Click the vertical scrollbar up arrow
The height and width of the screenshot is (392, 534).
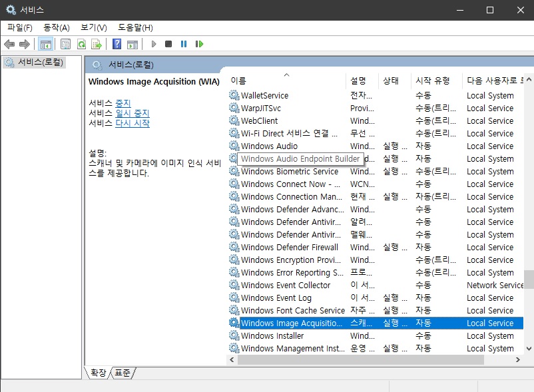pyautogui.click(x=529, y=79)
